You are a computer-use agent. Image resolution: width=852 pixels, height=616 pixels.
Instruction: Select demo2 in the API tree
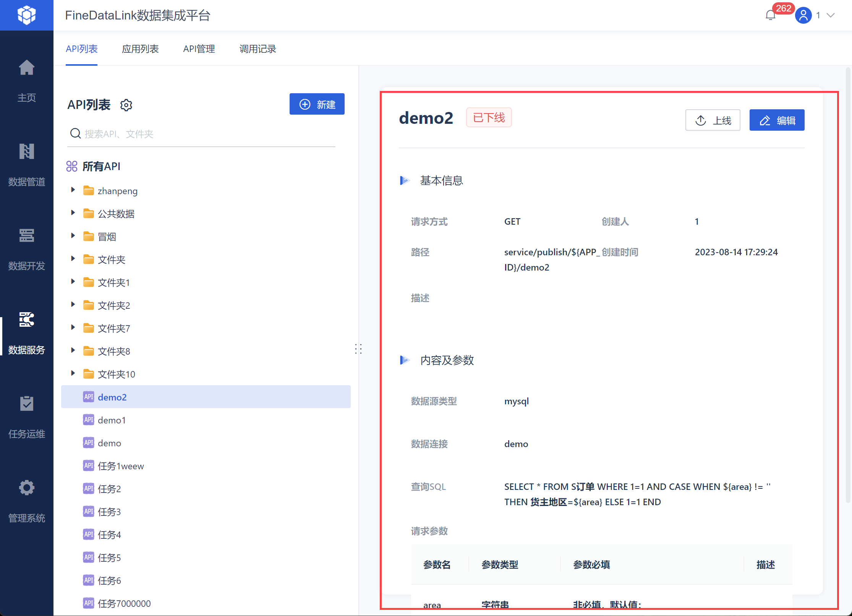tap(206, 397)
